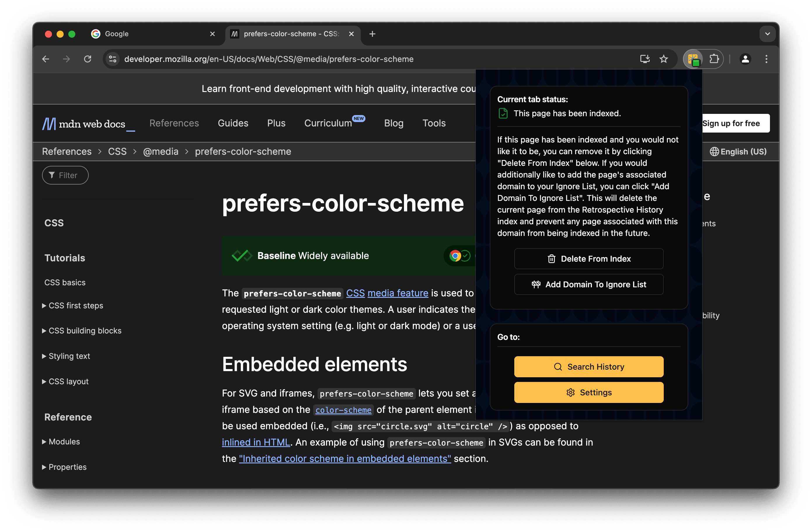Open the Chrome extensions puzzle menu
This screenshot has height=532, width=812.
click(714, 59)
